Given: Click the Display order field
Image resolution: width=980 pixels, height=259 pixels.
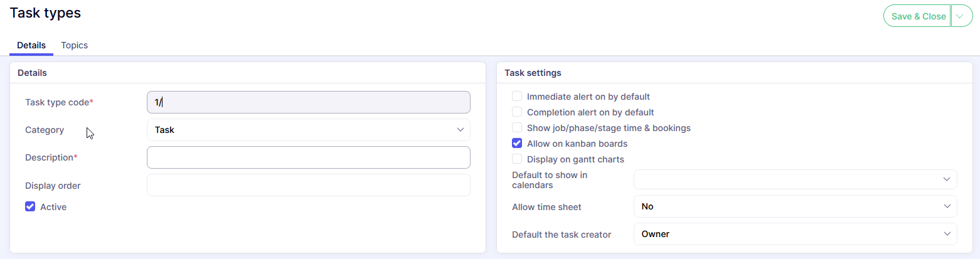Looking at the screenshot, I should coord(308,186).
